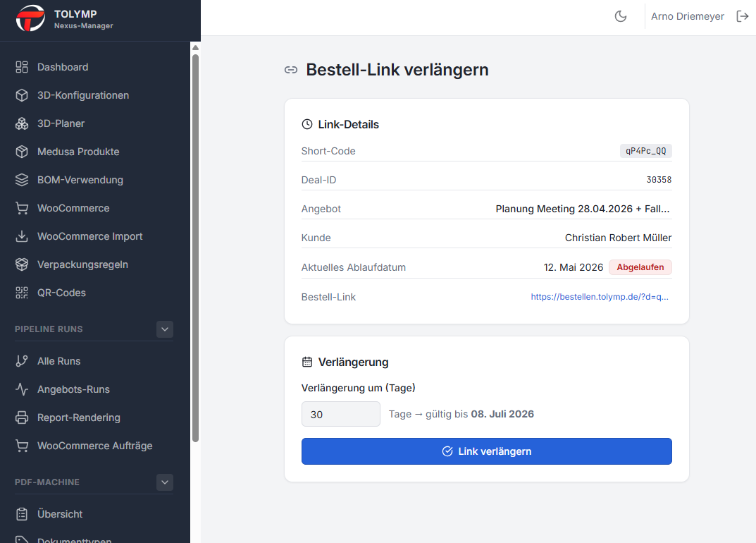Click the Verpackungsregeln package icon

pos(22,264)
